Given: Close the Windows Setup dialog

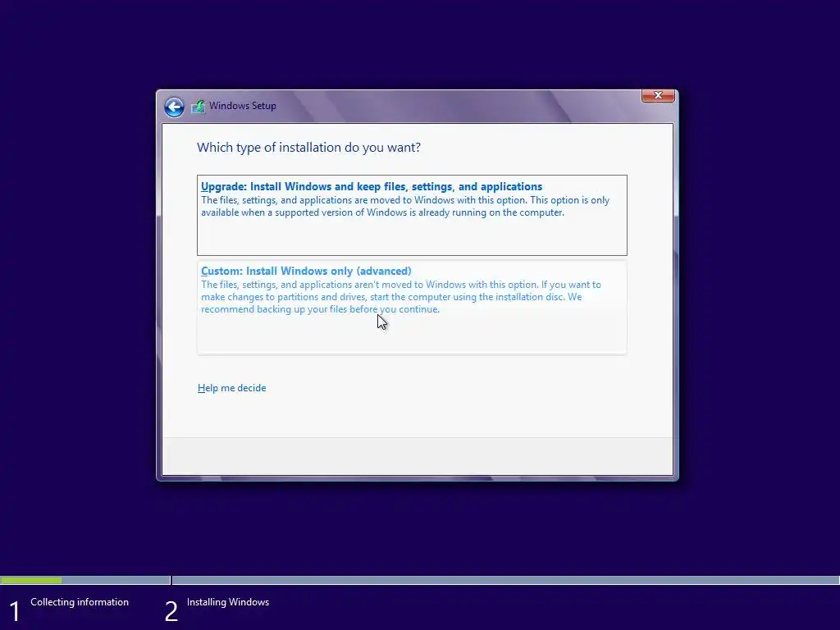Looking at the screenshot, I should pos(658,95).
